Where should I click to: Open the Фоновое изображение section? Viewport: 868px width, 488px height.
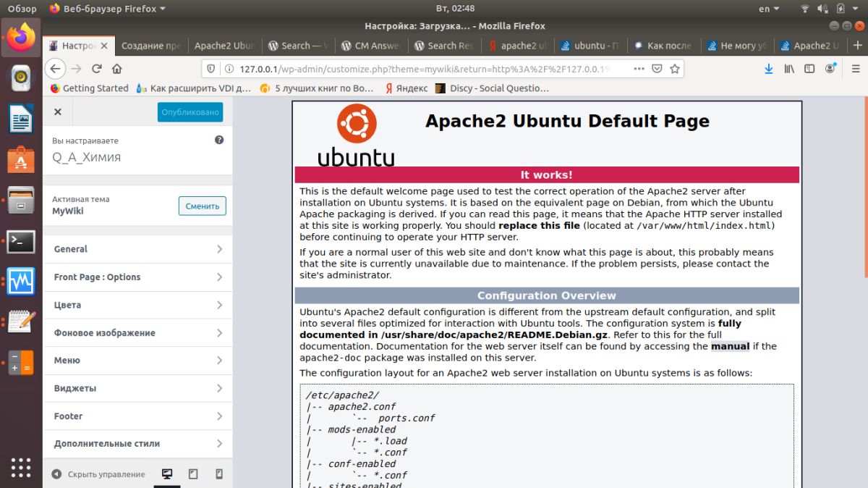tap(137, 333)
